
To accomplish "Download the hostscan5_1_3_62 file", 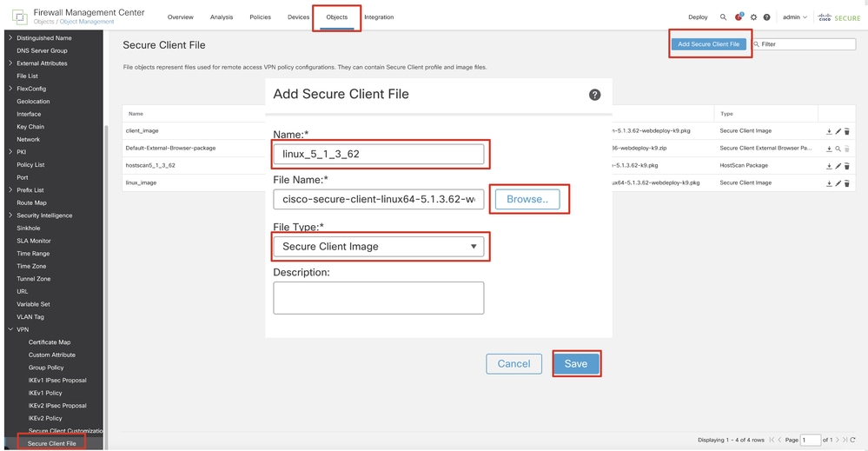I will 829,165.
